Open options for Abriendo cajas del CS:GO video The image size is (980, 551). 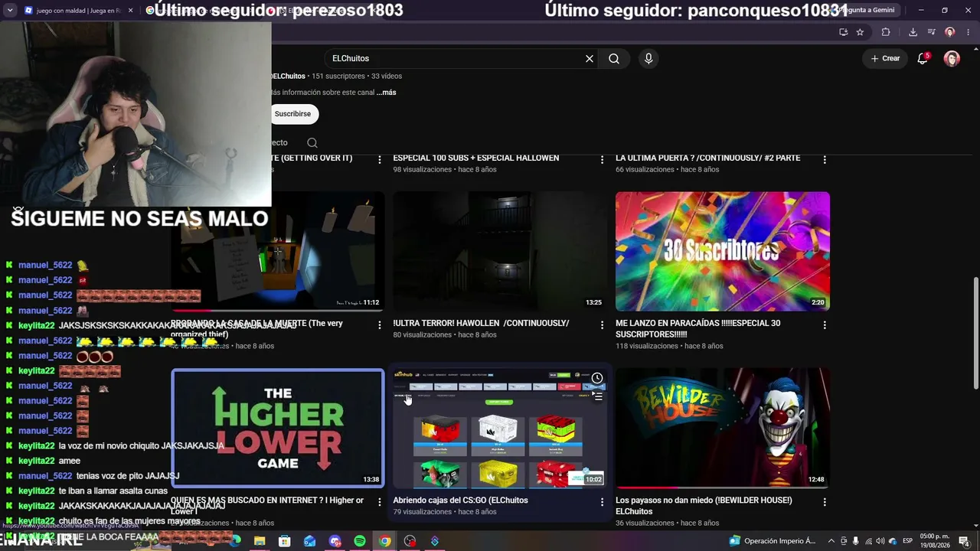click(x=602, y=502)
